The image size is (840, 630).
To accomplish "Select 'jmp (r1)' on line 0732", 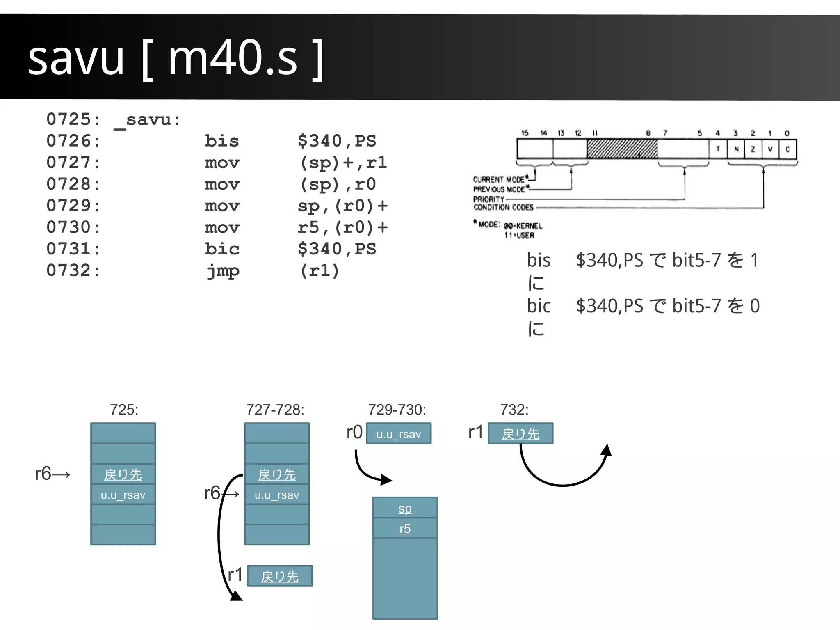I will coord(273,271).
